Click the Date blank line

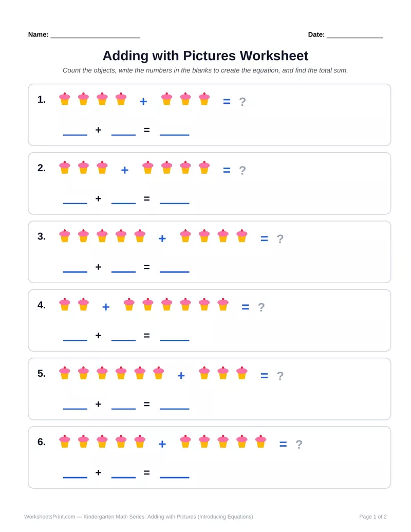[x=354, y=38]
